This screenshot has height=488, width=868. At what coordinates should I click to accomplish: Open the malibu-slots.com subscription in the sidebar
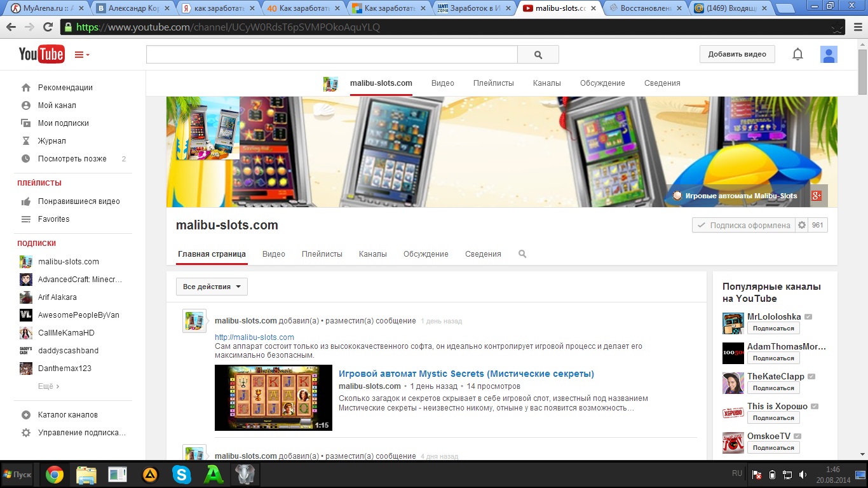pyautogui.click(x=68, y=262)
